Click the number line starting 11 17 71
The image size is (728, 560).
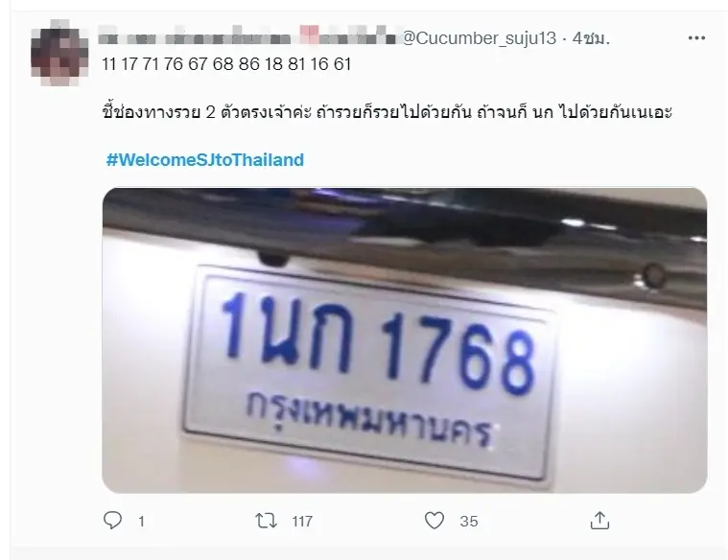tap(226, 64)
